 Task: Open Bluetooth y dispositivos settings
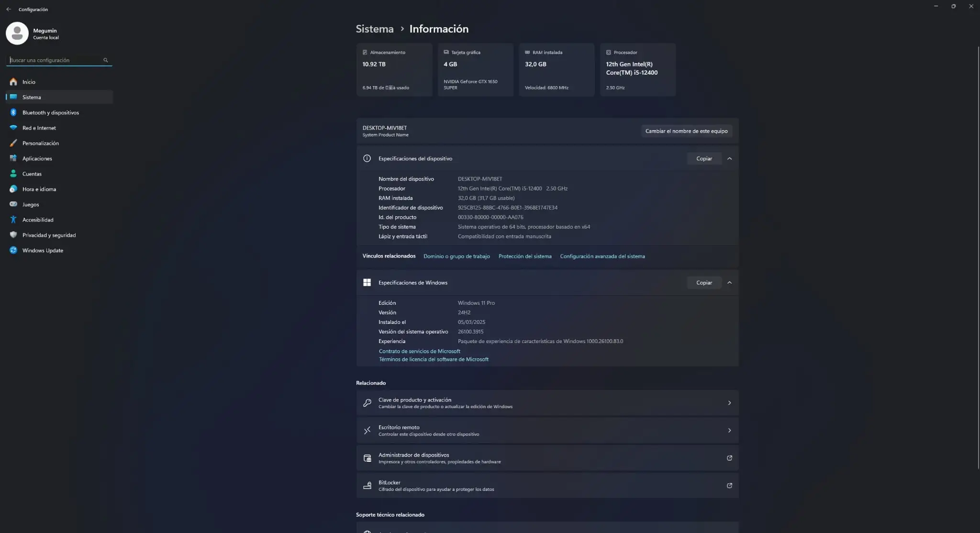[59, 112]
